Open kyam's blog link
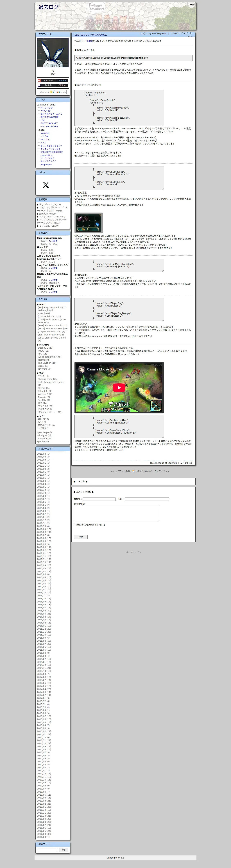231x868 pixels. coord(46,155)
